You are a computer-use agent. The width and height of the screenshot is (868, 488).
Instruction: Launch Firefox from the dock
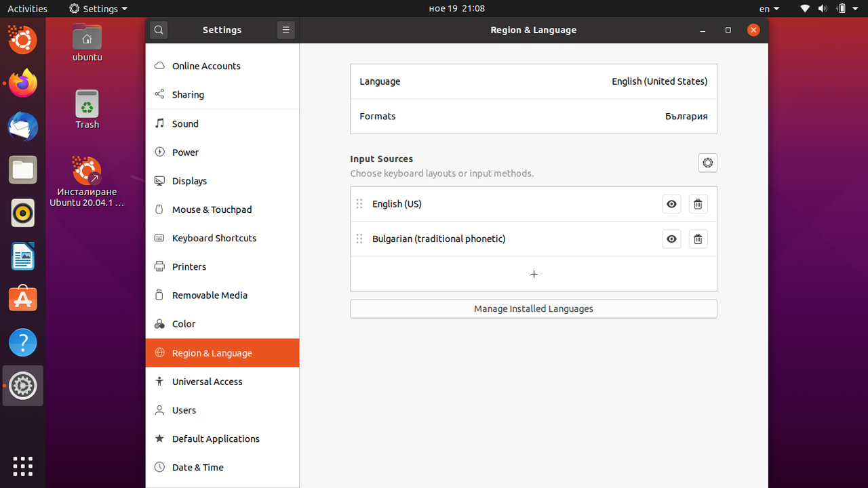pyautogui.click(x=23, y=83)
